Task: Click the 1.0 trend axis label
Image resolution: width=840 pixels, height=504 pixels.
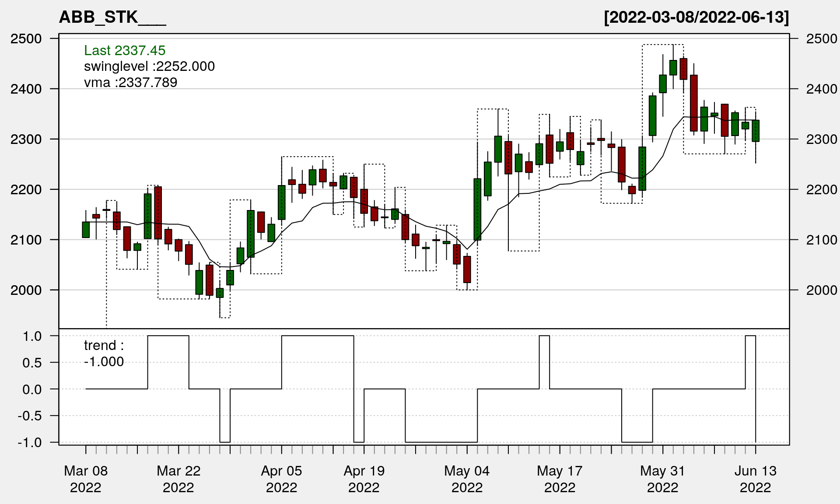Action: click(x=32, y=336)
